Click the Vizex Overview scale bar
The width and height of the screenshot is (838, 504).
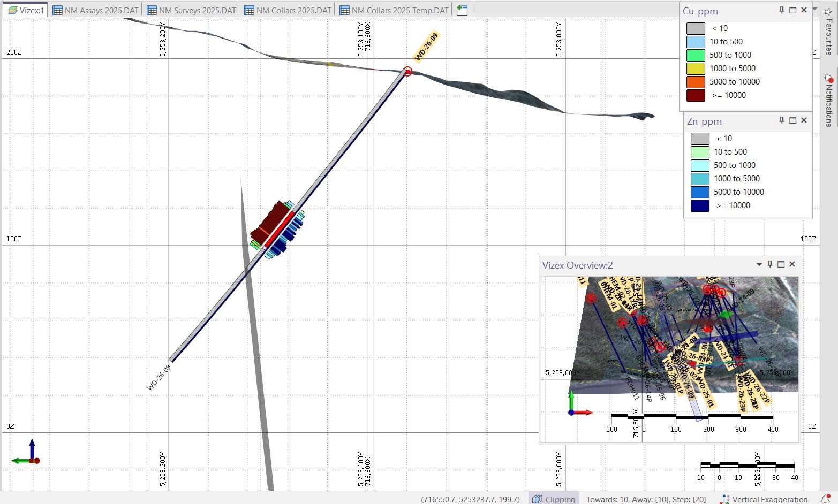click(x=692, y=416)
